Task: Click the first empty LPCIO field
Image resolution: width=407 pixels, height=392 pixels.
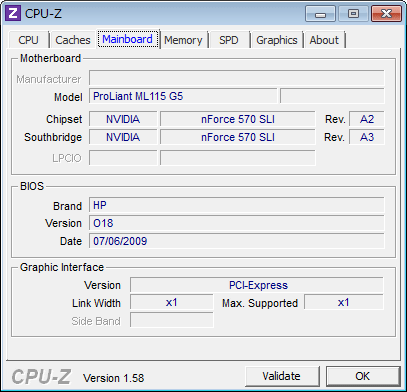Action: click(123, 158)
